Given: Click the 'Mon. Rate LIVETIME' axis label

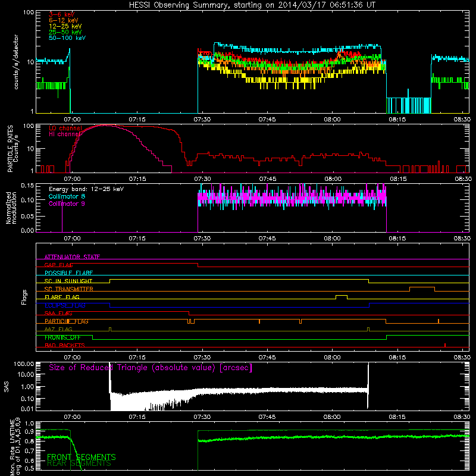Looking at the screenshot, I should tap(12, 447).
